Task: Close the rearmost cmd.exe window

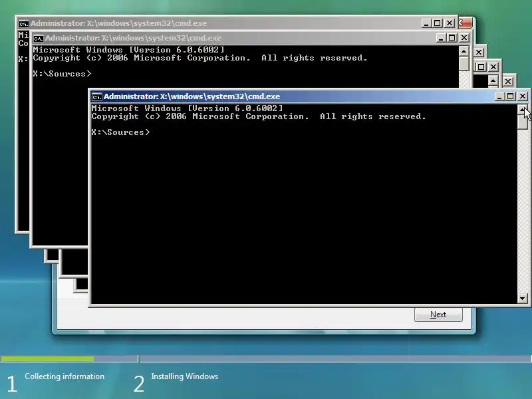Action: pyautogui.click(x=450, y=23)
